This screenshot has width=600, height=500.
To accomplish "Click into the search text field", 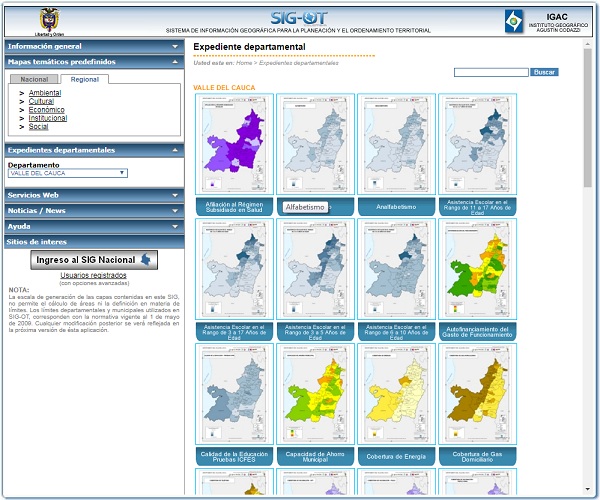I will [x=490, y=72].
